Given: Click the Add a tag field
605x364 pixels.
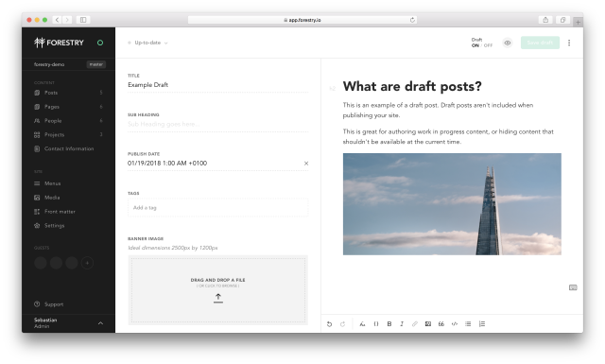Looking at the screenshot, I should 218,207.
